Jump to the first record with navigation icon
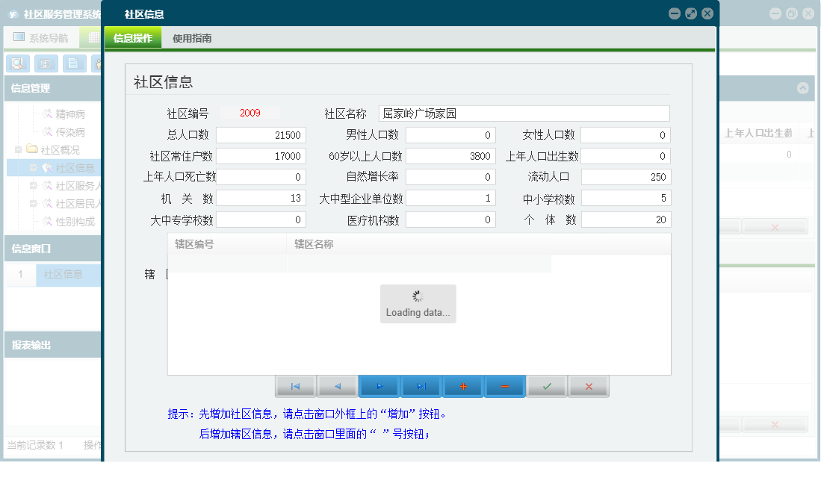This screenshot has width=821, height=504. pos(295,386)
